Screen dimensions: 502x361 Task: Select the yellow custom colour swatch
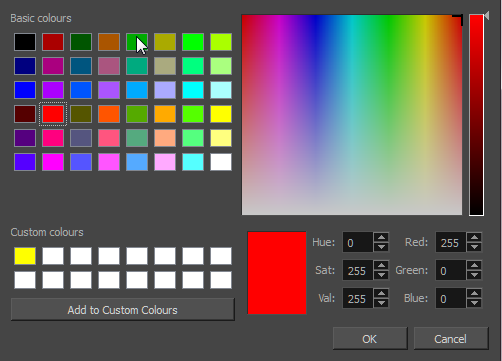[25, 256]
